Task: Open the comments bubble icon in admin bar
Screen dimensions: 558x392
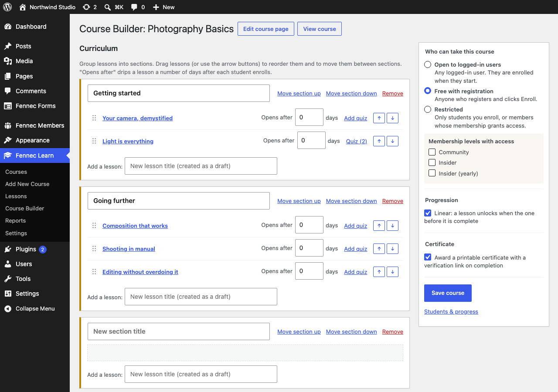Action: click(x=134, y=7)
